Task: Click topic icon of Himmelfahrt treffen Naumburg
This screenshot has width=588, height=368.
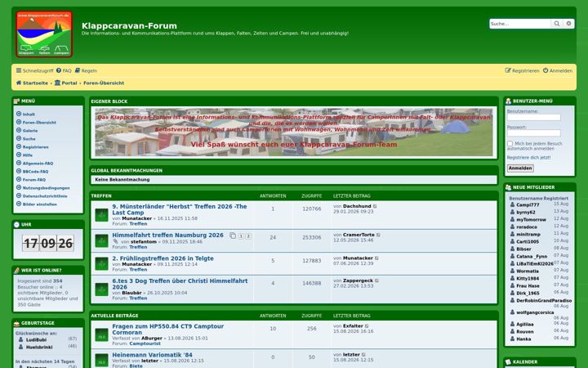Action: click(101, 241)
